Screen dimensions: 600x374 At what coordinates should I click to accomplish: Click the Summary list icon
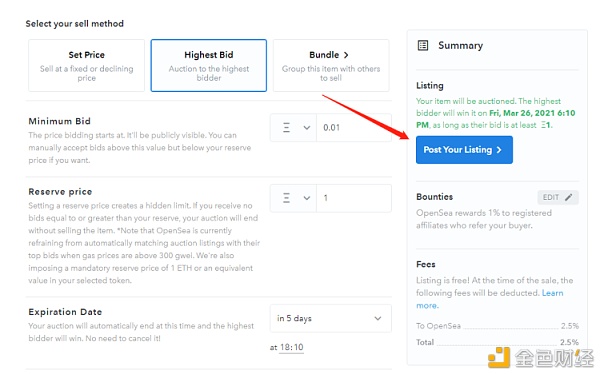(422, 46)
